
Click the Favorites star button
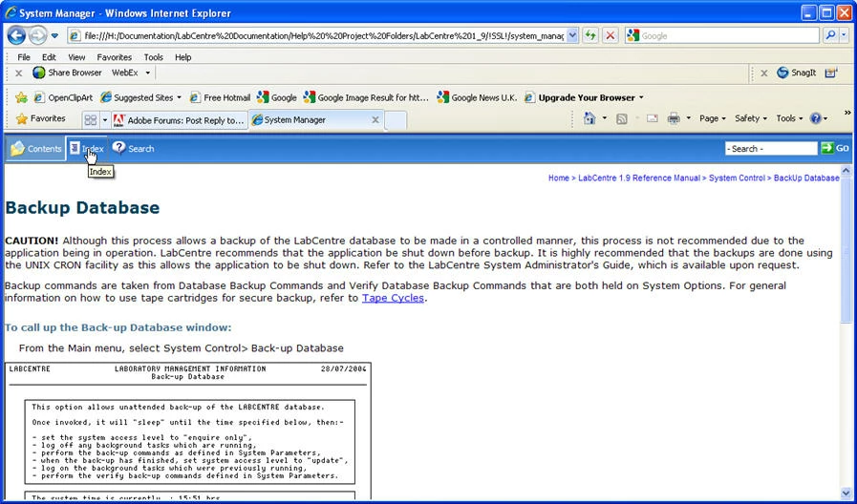click(x=41, y=118)
